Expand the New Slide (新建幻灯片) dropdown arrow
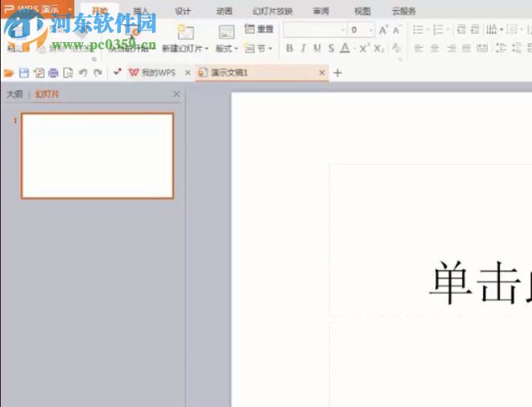The height and width of the screenshot is (407, 532). [207, 48]
